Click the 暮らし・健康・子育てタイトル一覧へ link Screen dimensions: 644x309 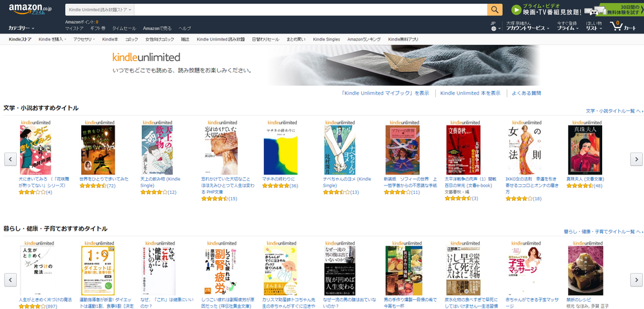coord(604,232)
